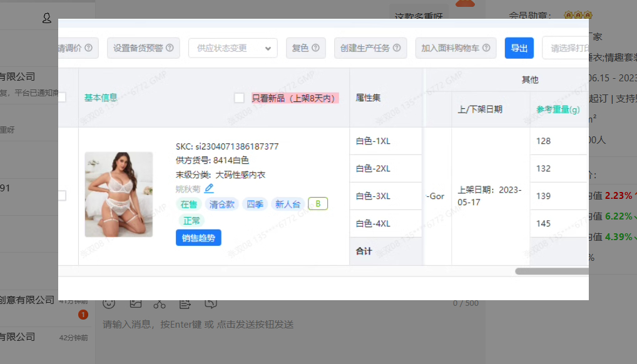The height and width of the screenshot is (364, 637).
Task: Click the help icon beside 请调价
Action: 89,48
